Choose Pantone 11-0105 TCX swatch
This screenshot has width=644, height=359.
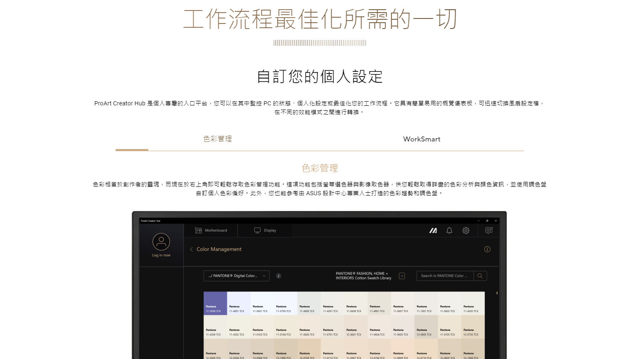click(450, 327)
